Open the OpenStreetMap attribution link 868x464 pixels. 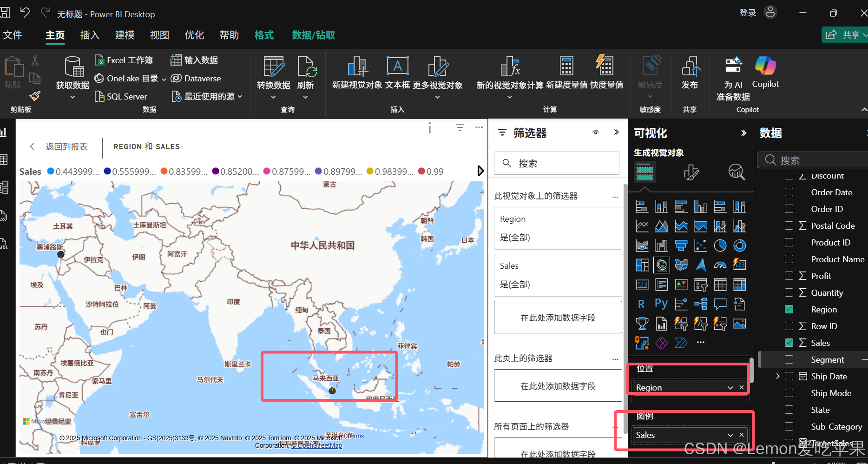click(316, 445)
